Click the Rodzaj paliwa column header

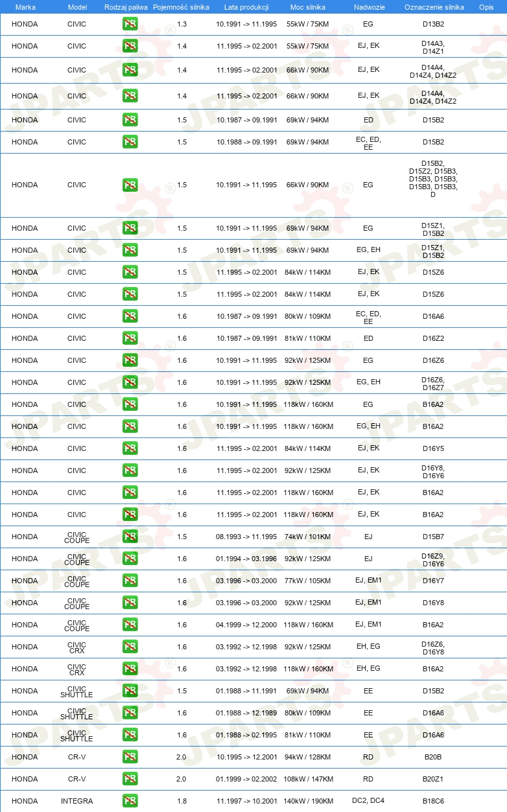pyautogui.click(x=126, y=7)
